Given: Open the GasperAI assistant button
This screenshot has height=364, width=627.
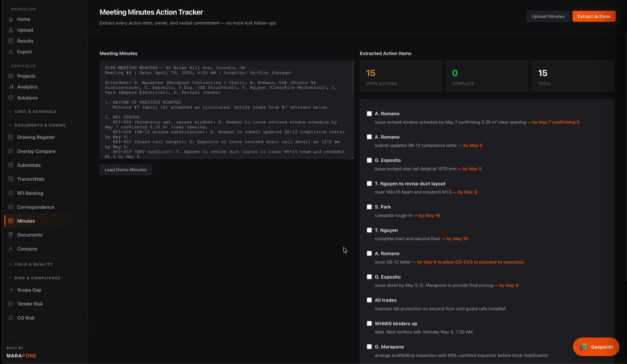Looking at the screenshot, I should click(x=596, y=347).
